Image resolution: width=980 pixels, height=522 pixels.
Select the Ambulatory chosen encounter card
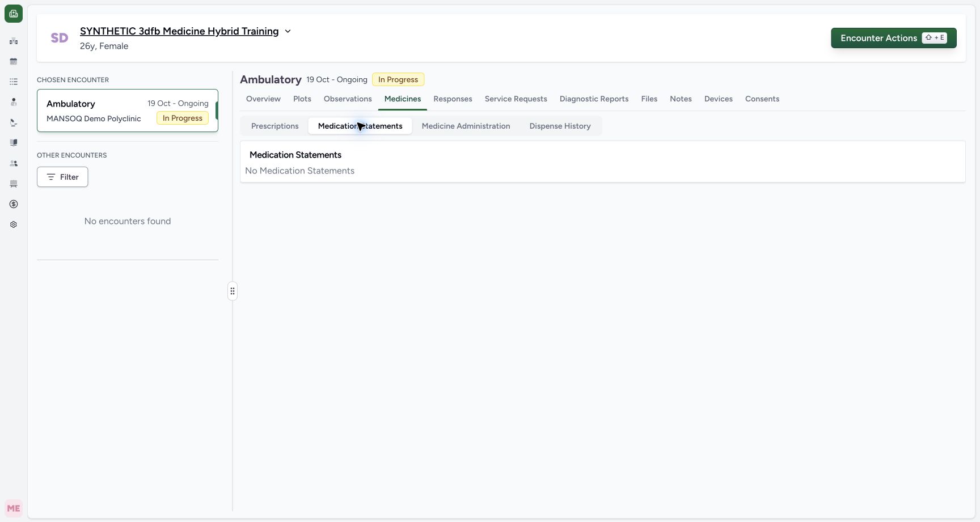[x=128, y=111]
